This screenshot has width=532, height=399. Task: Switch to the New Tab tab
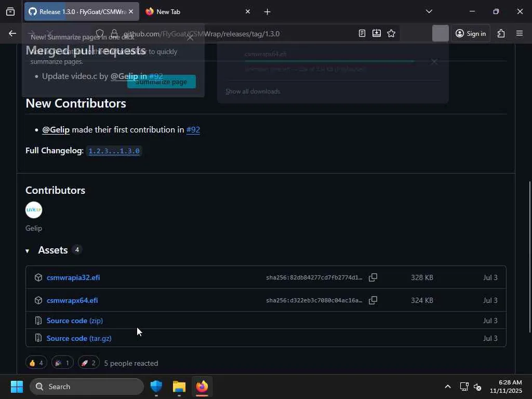198,11
